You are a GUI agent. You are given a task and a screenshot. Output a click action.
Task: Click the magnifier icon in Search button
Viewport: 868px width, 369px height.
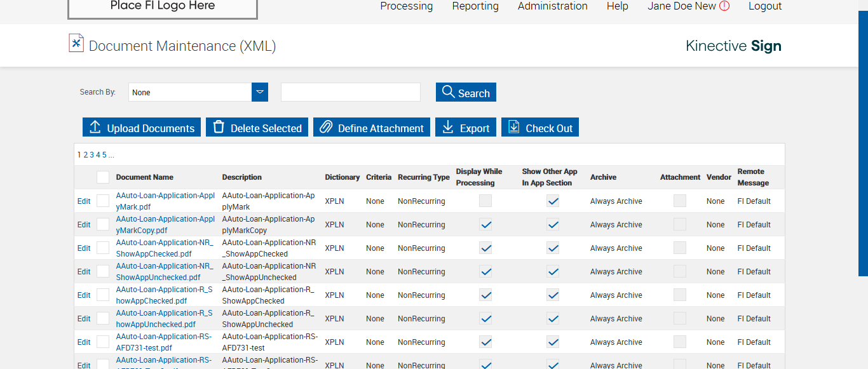point(449,92)
